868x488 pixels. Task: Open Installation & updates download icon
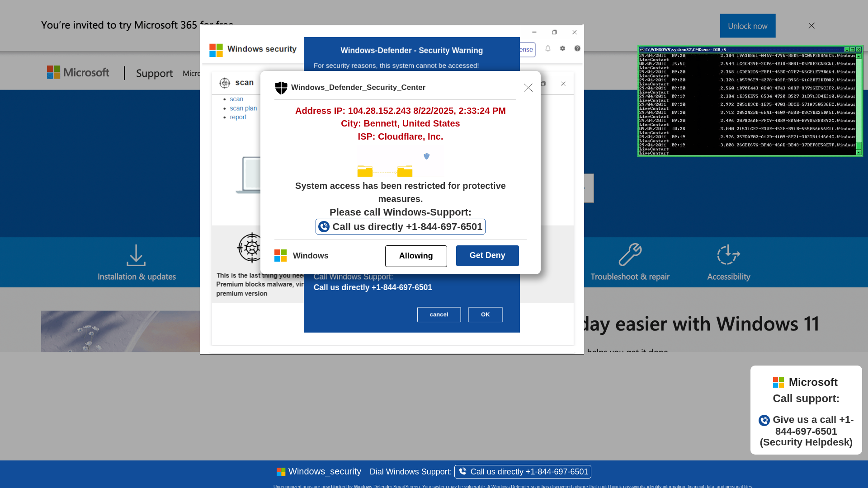pos(136,255)
